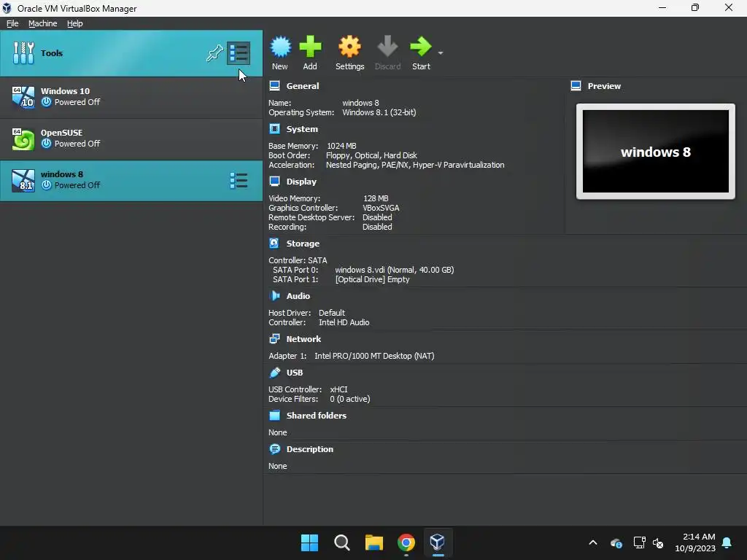Click Operating System value Windows 8.1 (32-bit)
747x560 pixels.
click(379, 112)
